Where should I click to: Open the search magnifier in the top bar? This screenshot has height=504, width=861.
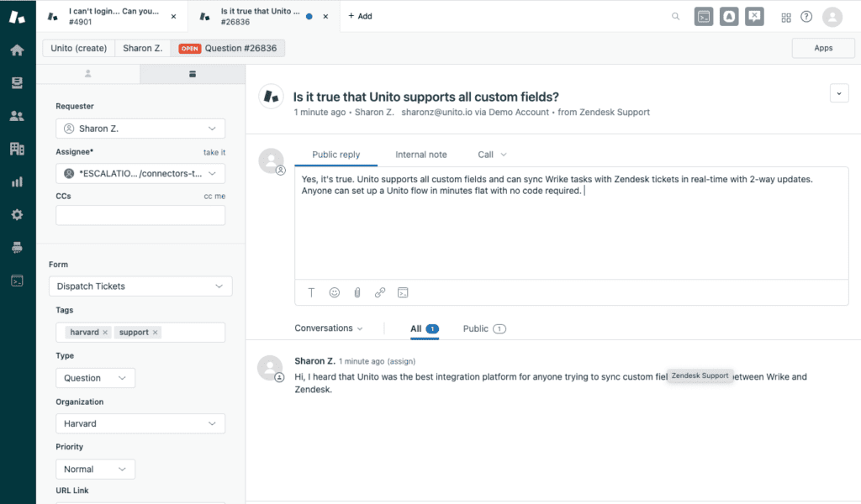point(676,16)
